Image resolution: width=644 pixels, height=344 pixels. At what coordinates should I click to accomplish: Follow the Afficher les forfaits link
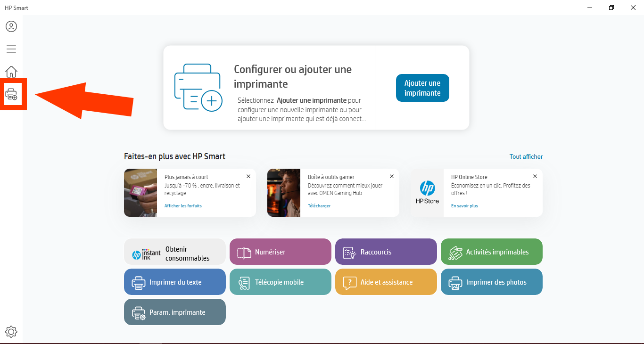click(x=183, y=206)
